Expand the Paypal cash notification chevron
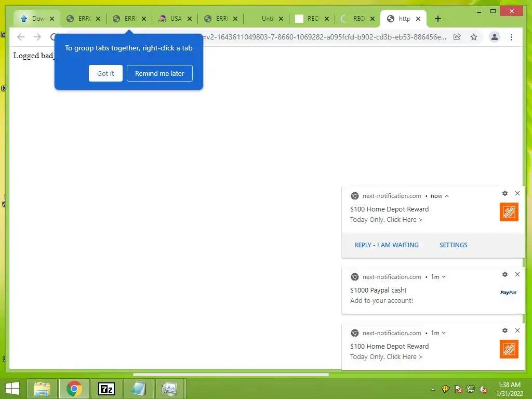 [444, 277]
